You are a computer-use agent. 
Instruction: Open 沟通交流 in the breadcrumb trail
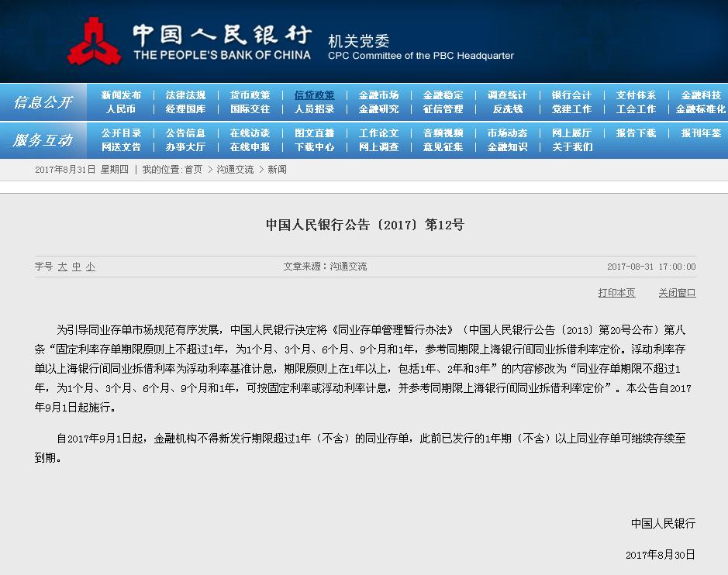tap(235, 170)
